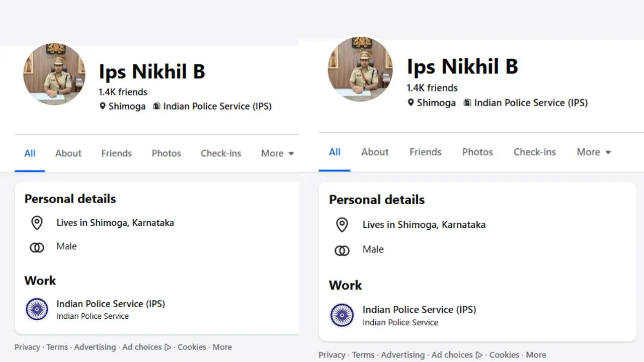Open the Advertising link in the left footer

click(95, 347)
